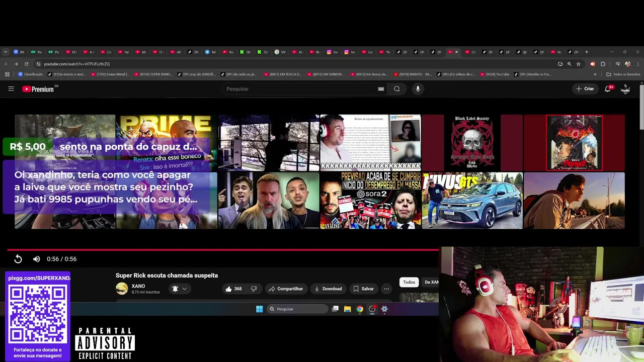Open a new browser tab
Viewport: 644px width, 362px height.
pyautogui.click(x=586, y=52)
